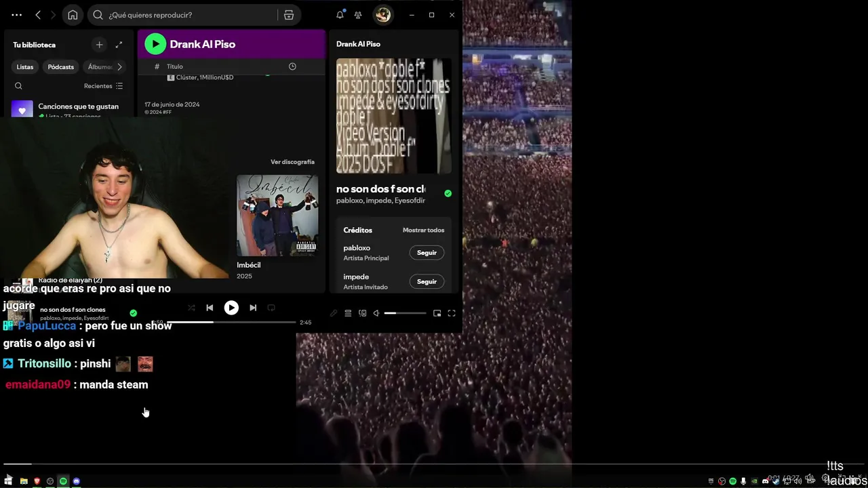Screen dimensions: 868x488
Task: Open OBS Studio from taskbar
Action: click(x=50, y=481)
